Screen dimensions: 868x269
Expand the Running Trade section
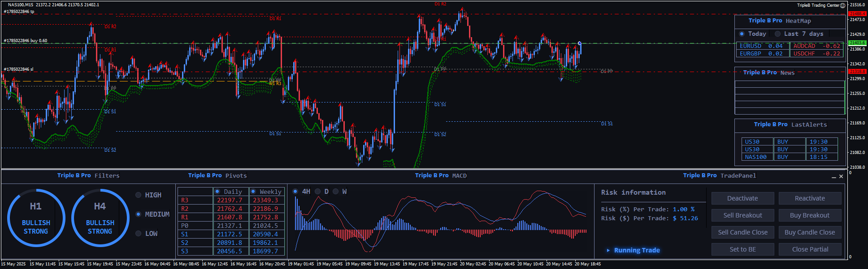pos(608,251)
